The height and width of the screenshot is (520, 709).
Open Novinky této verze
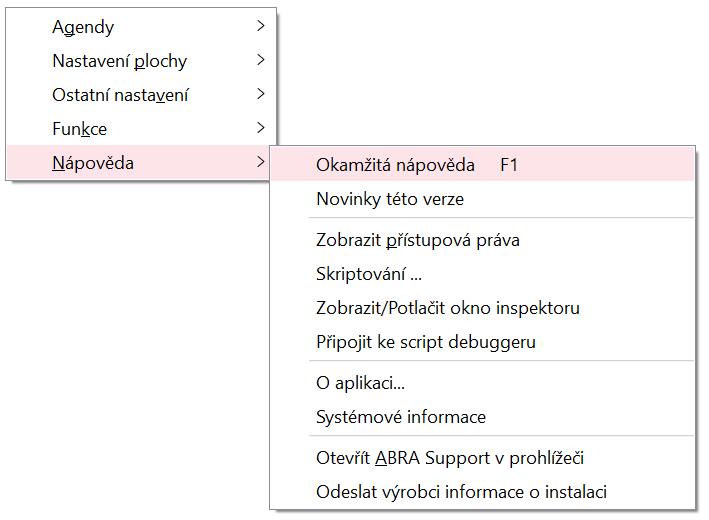coord(390,199)
